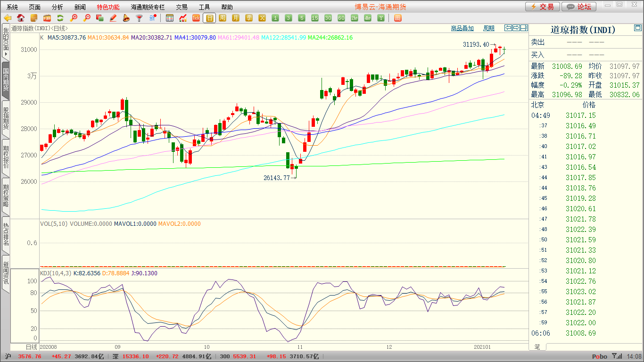Select the weekly 周 period button

[x=223, y=18]
